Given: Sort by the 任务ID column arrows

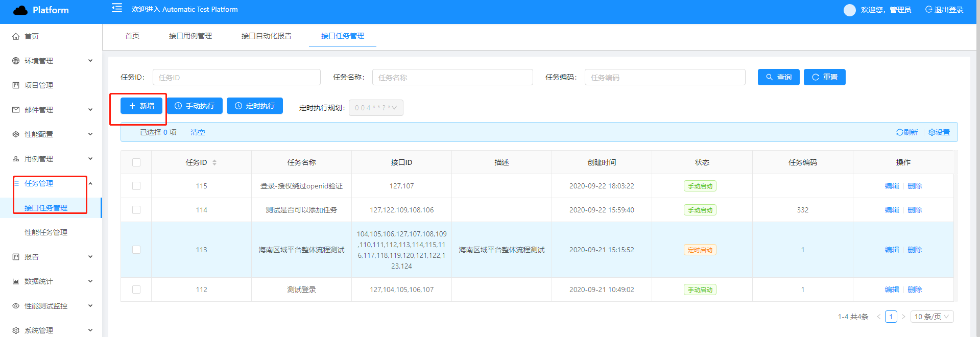Looking at the screenshot, I should pos(214,162).
